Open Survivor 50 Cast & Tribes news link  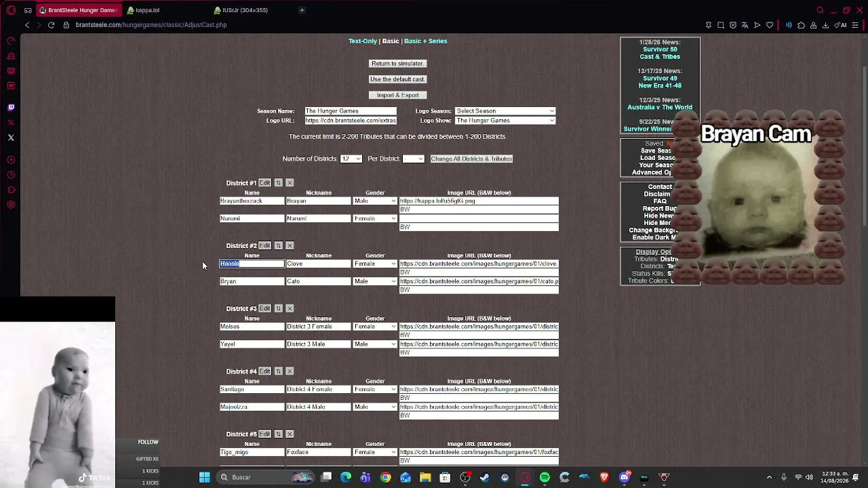(x=660, y=53)
